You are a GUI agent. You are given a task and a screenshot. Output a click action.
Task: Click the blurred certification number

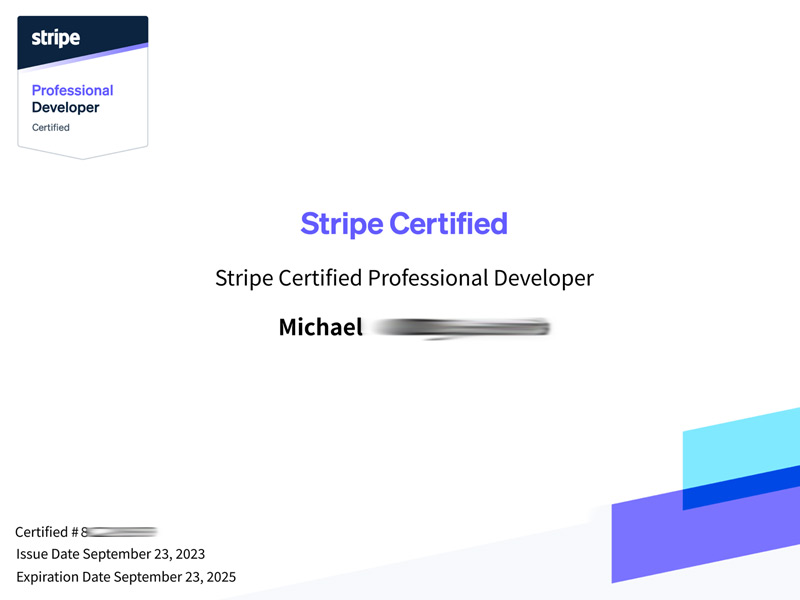point(122,532)
